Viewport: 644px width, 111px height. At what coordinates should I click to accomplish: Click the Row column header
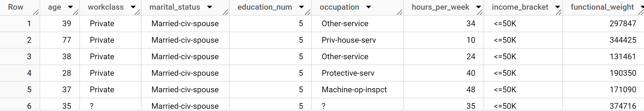tap(15, 7)
